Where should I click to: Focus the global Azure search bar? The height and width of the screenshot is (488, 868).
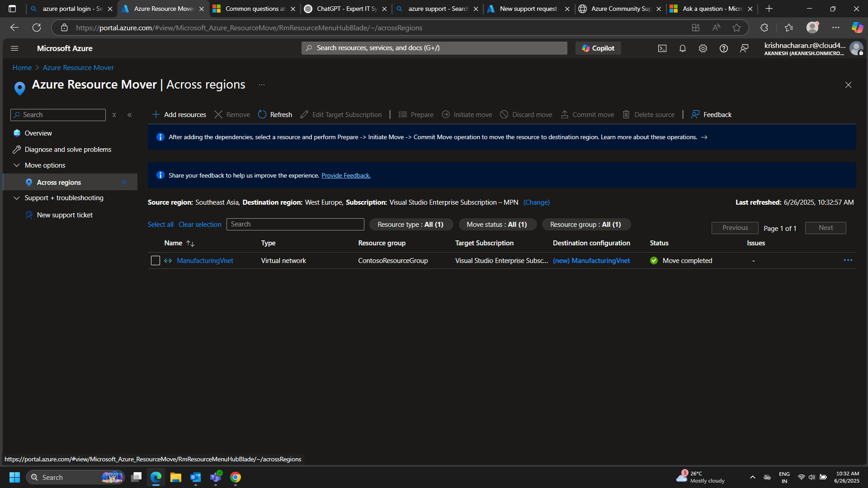434,48
